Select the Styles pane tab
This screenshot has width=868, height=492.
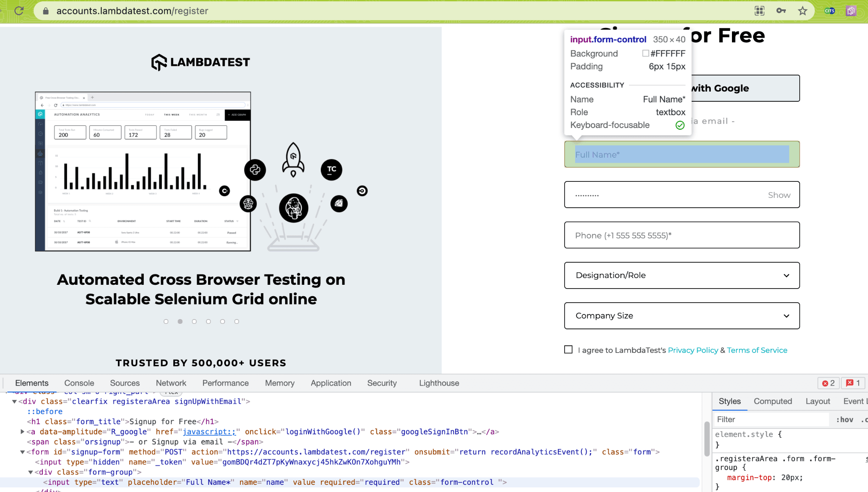[730, 401]
